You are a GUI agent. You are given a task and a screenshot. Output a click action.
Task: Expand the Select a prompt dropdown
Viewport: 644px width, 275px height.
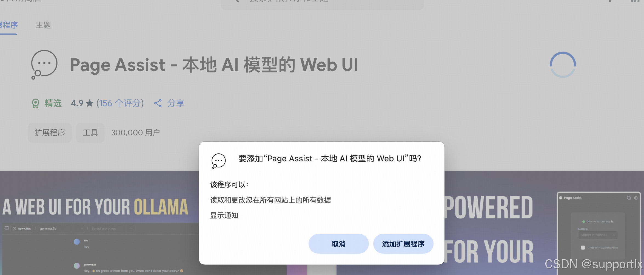112,229
